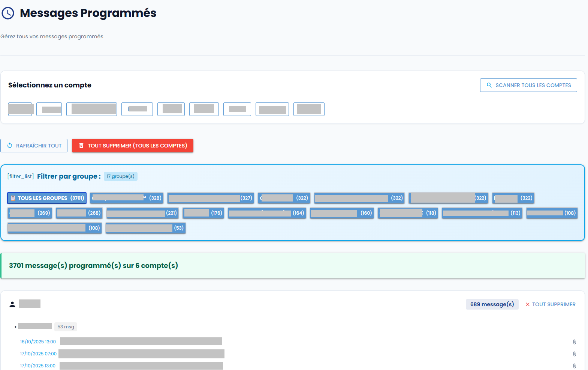
Task: Click the paperclip icon on the 16/10/2025 13:00 row
Action: click(574, 342)
